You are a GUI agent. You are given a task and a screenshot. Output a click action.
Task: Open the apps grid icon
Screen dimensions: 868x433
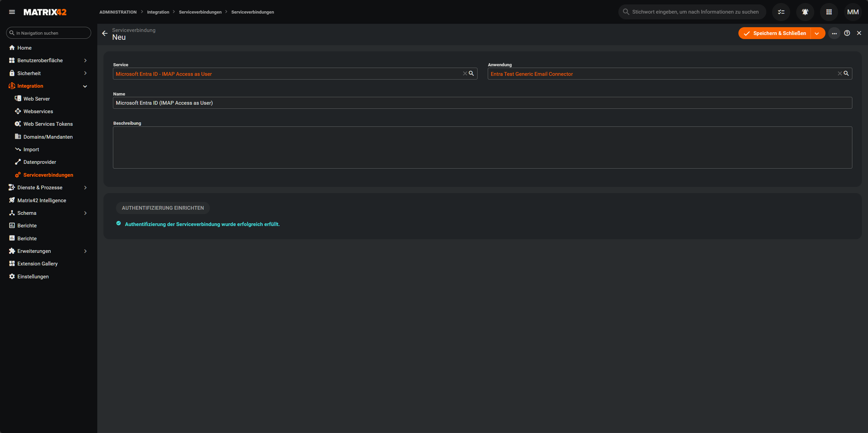tap(829, 12)
